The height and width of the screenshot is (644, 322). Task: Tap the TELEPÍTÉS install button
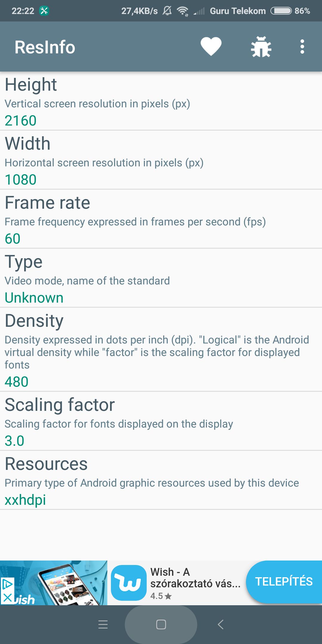pyautogui.click(x=284, y=582)
